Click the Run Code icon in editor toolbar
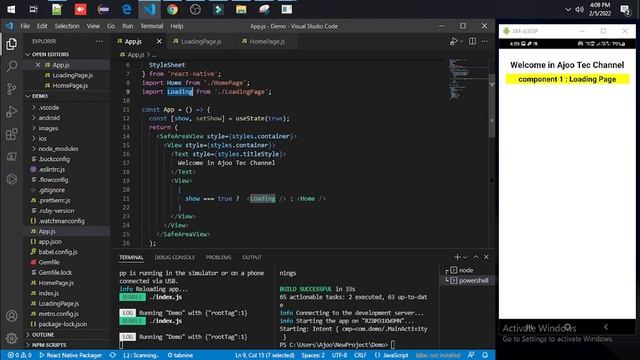Screen dimensions: 640x360 pyautogui.click(x=453, y=41)
